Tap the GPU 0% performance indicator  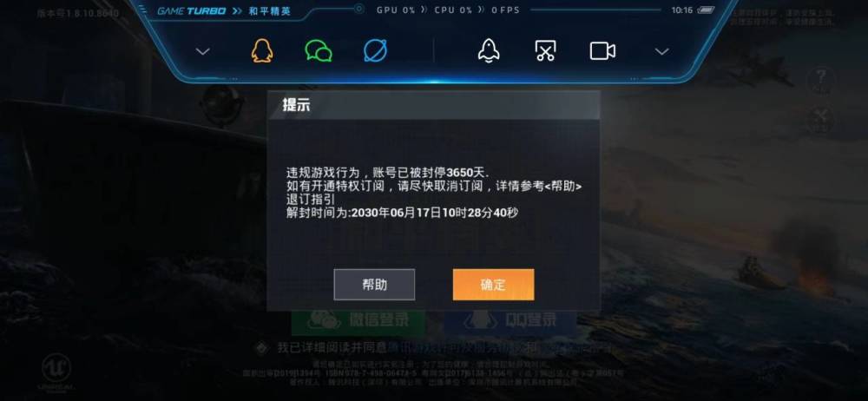pyautogui.click(x=396, y=10)
